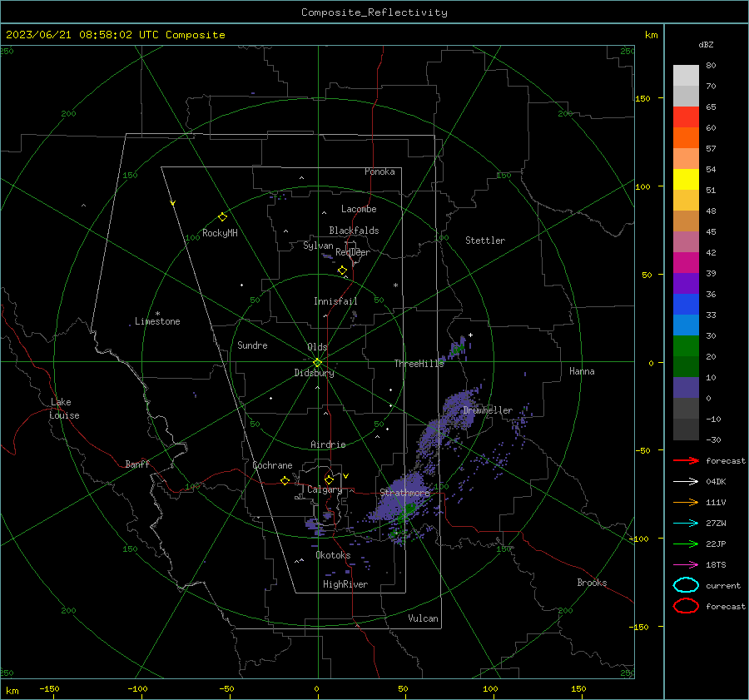Click the bright yellow 54–51 dBZ swatch
The image size is (749, 700).
(686, 179)
